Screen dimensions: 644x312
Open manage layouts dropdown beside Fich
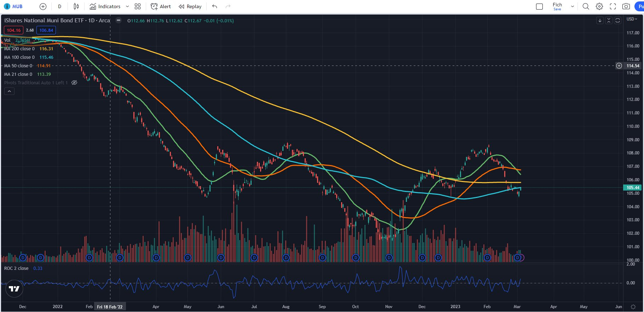click(x=572, y=6)
